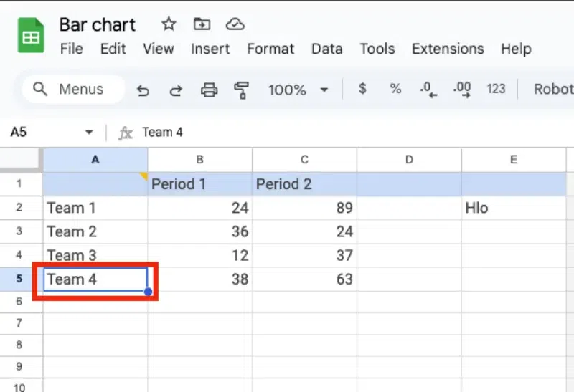This screenshot has height=392, width=574.
Task: Star the Bar chart document
Action: [169, 24]
